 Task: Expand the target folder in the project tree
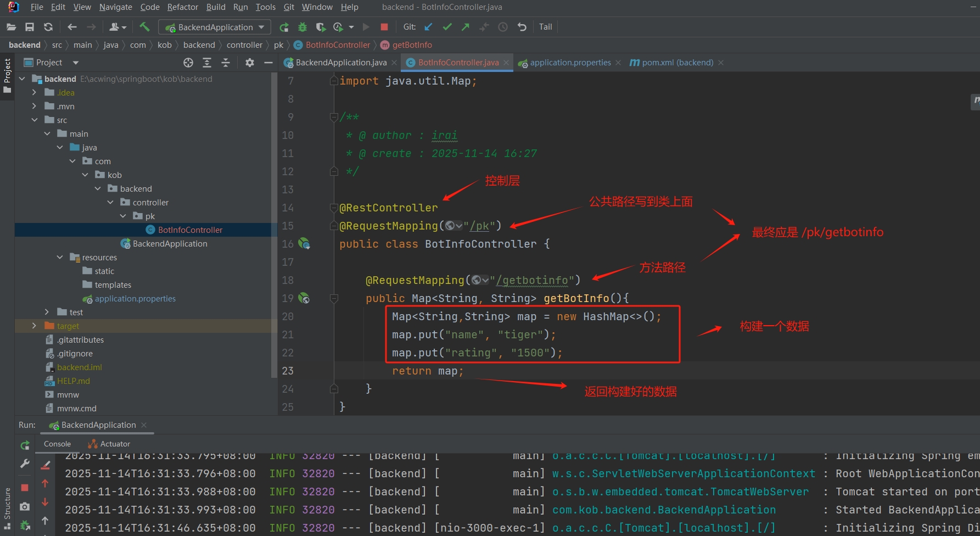[34, 326]
